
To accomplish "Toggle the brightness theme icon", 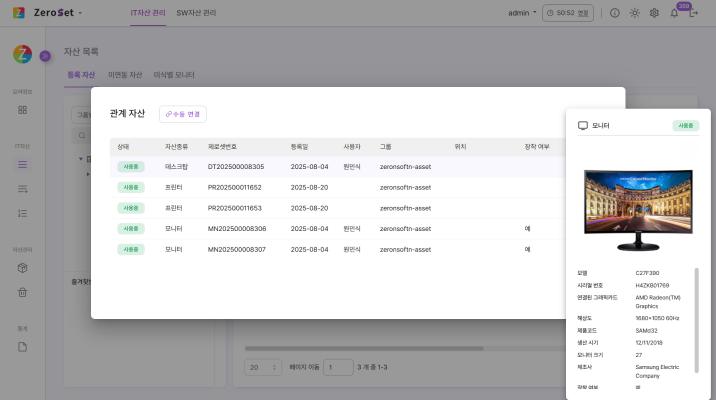I will click(x=635, y=13).
